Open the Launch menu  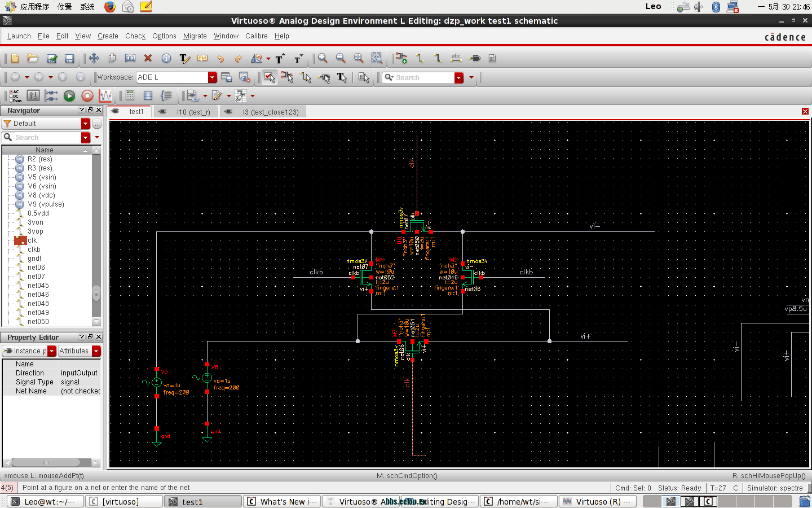coord(19,36)
